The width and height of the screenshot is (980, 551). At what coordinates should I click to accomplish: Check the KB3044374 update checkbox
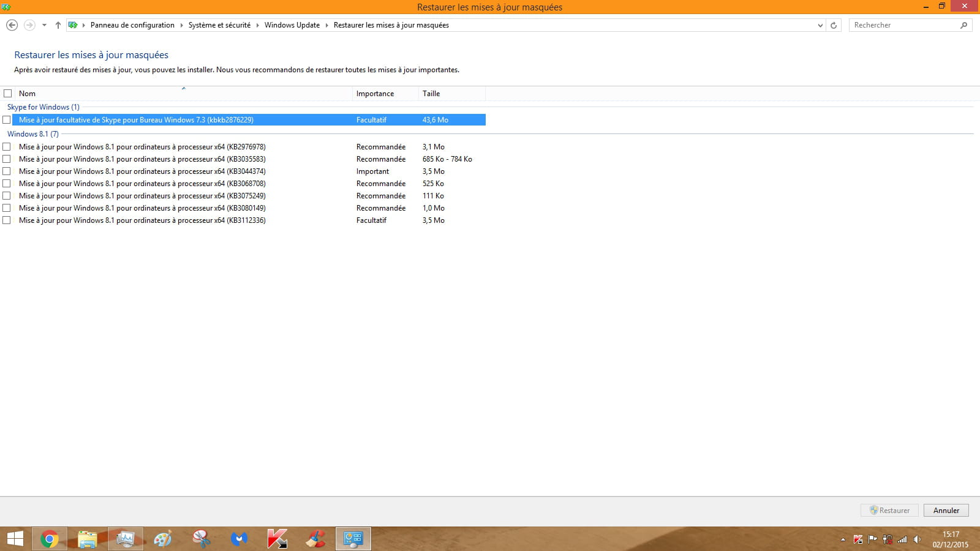click(7, 171)
